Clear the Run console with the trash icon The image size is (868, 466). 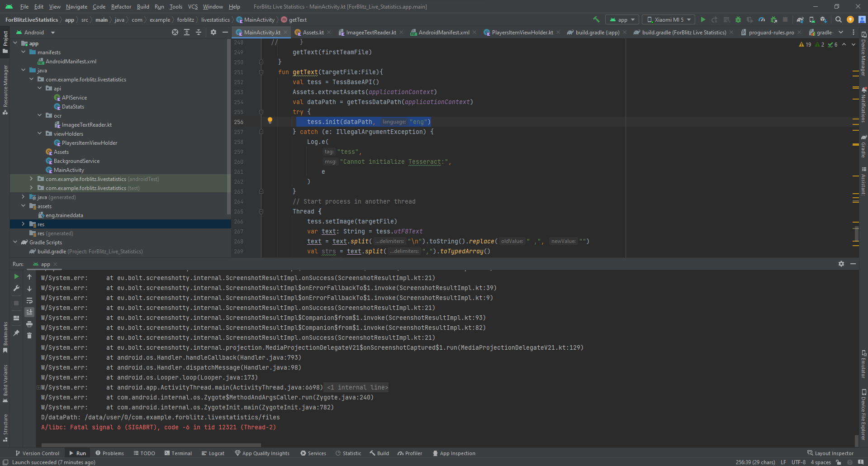coord(29,336)
